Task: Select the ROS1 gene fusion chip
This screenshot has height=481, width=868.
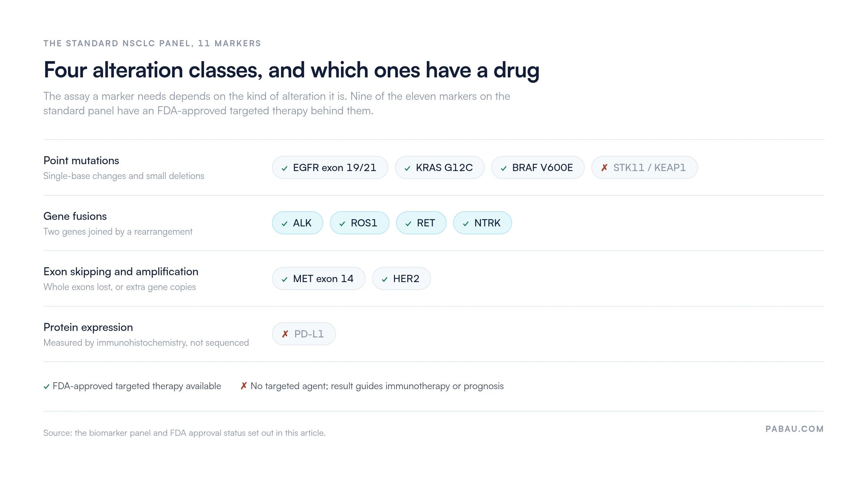Action: pyautogui.click(x=359, y=223)
